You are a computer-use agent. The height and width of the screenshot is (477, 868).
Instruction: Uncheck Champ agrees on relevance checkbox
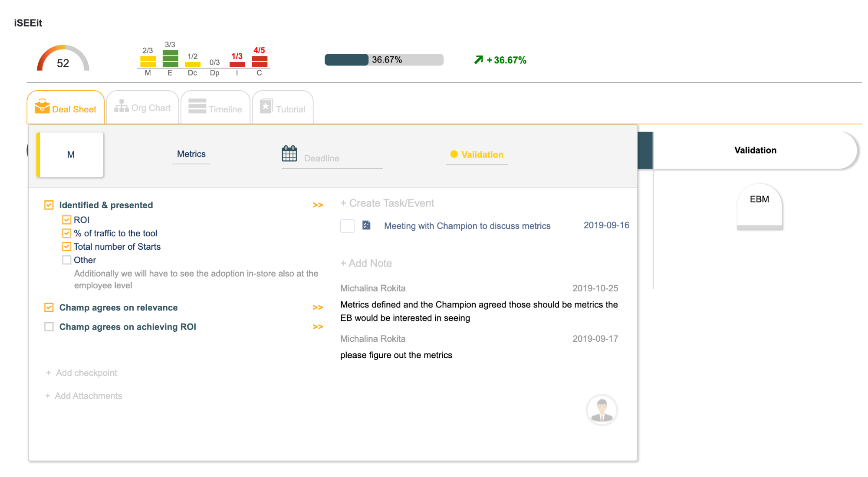click(49, 307)
